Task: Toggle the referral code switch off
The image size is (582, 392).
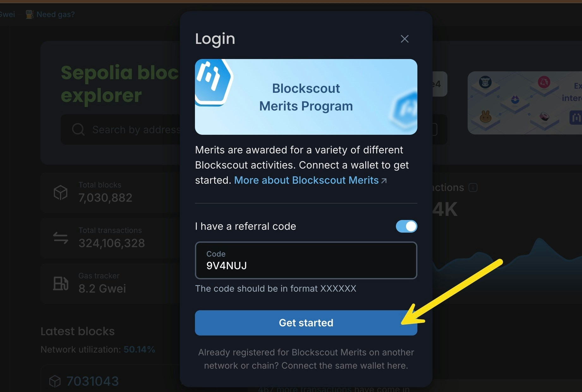Action: [406, 226]
